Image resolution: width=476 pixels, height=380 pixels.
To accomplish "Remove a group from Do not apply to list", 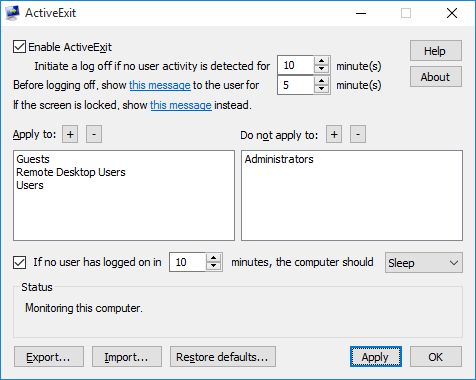I will point(358,134).
